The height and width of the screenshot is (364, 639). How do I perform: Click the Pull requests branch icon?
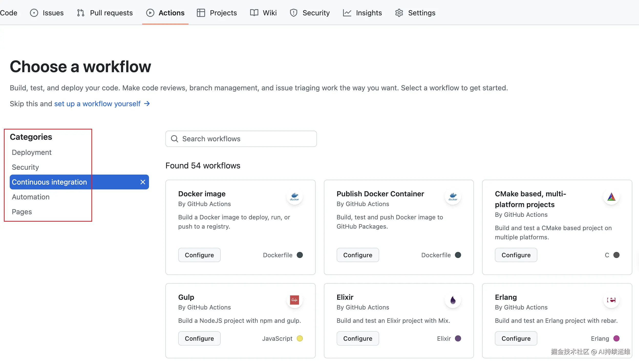coord(80,13)
